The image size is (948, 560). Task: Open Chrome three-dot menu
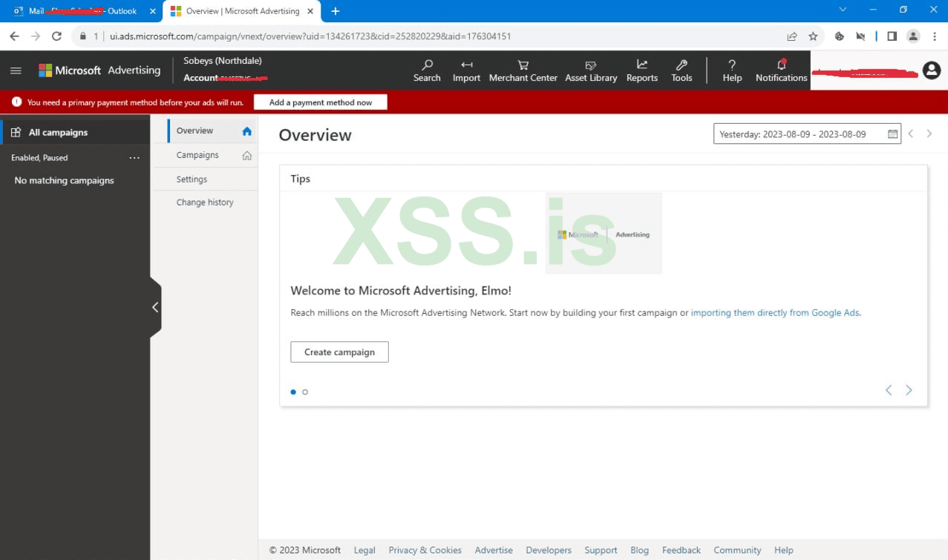tap(933, 36)
